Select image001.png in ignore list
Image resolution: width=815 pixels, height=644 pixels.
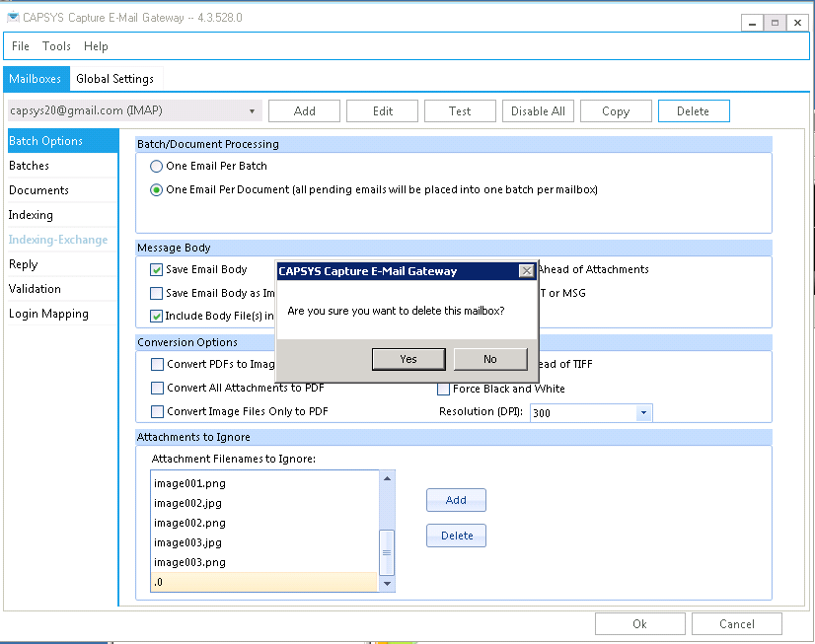pos(264,483)
